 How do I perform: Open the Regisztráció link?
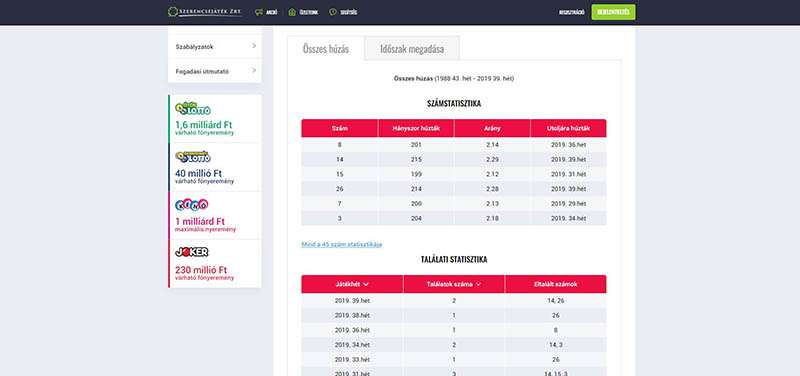click(x=572, y=12)
